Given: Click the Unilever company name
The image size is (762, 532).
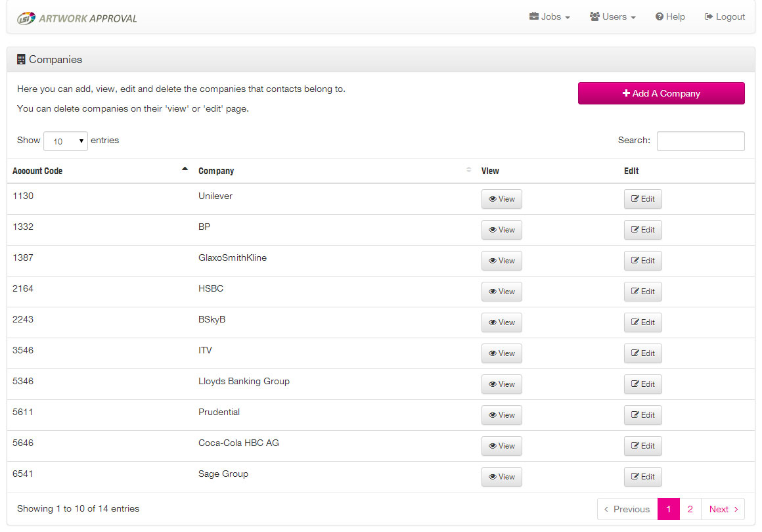Looking at the screenshot, I should pos(215,196).
